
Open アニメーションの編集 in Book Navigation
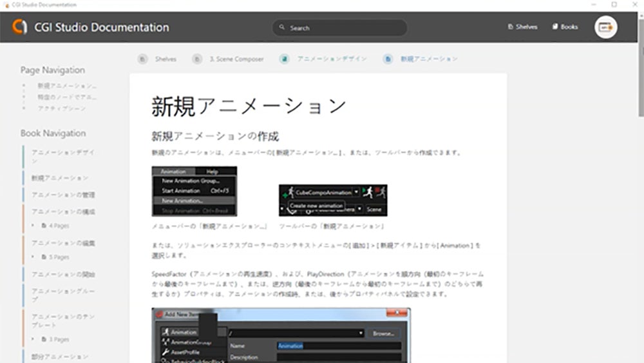[x=63, y=243]
